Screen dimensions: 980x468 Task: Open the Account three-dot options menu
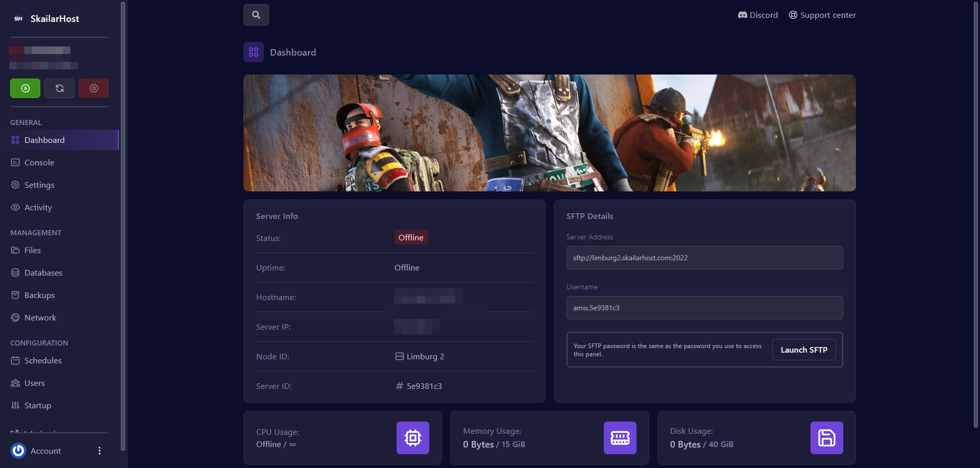(x=100, y=451)
